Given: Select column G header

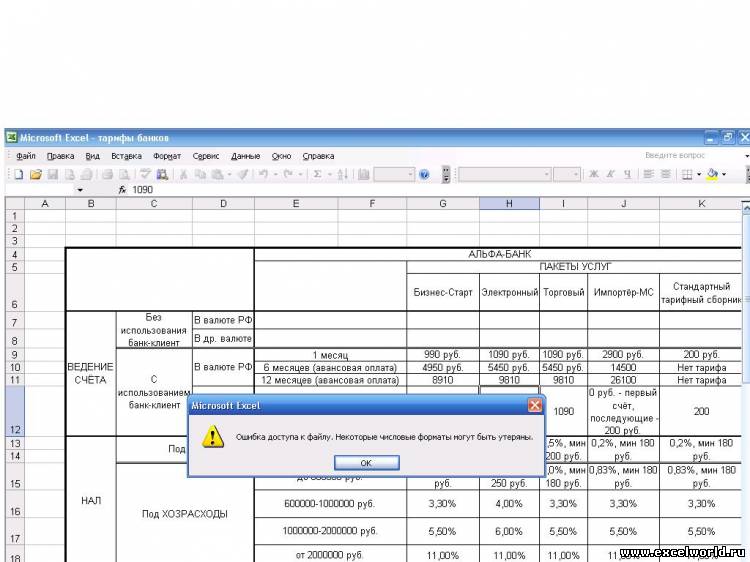Looking at the screenshot, I should tap(443, 204).
